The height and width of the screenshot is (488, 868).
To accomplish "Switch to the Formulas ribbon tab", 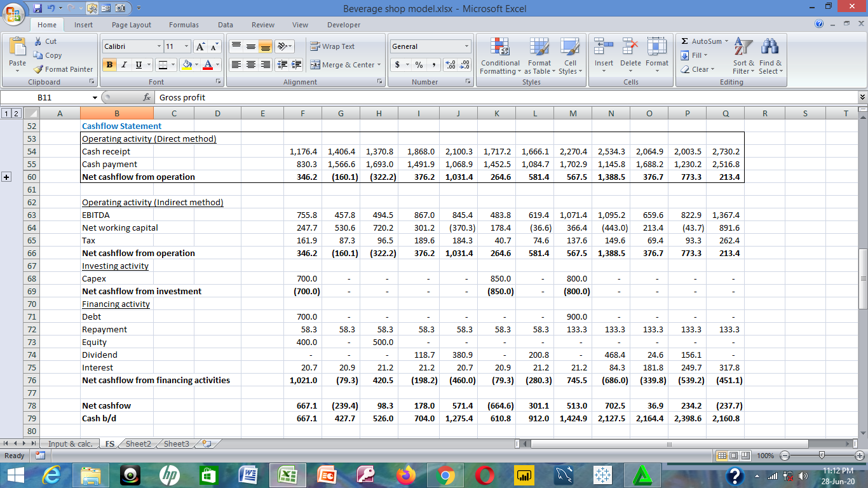I will click(x=184, y=25).
